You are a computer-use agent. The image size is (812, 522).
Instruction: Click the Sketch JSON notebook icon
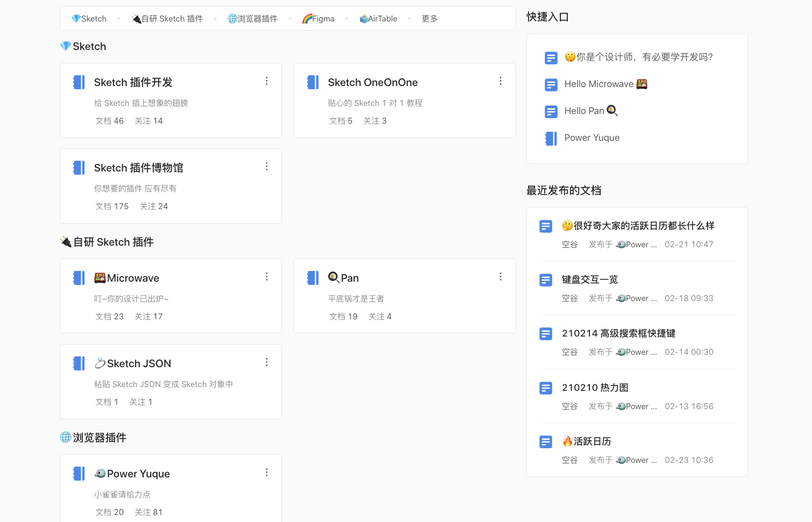click(x=79, y=363)
